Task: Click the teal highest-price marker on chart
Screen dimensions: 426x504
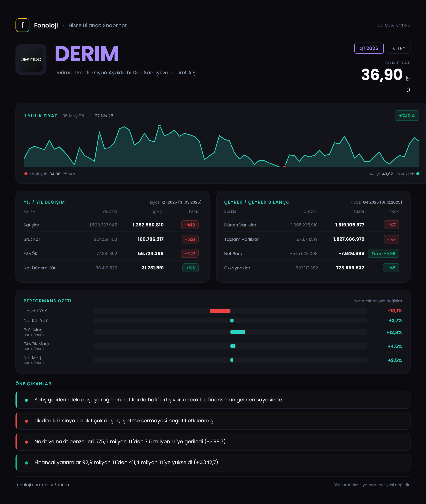Action: 159,125
